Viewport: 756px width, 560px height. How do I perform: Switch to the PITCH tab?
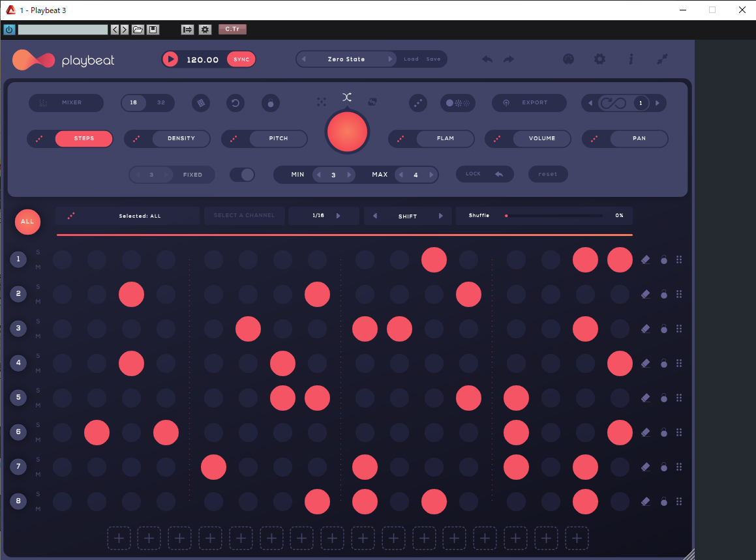click(x=278, y=139)
